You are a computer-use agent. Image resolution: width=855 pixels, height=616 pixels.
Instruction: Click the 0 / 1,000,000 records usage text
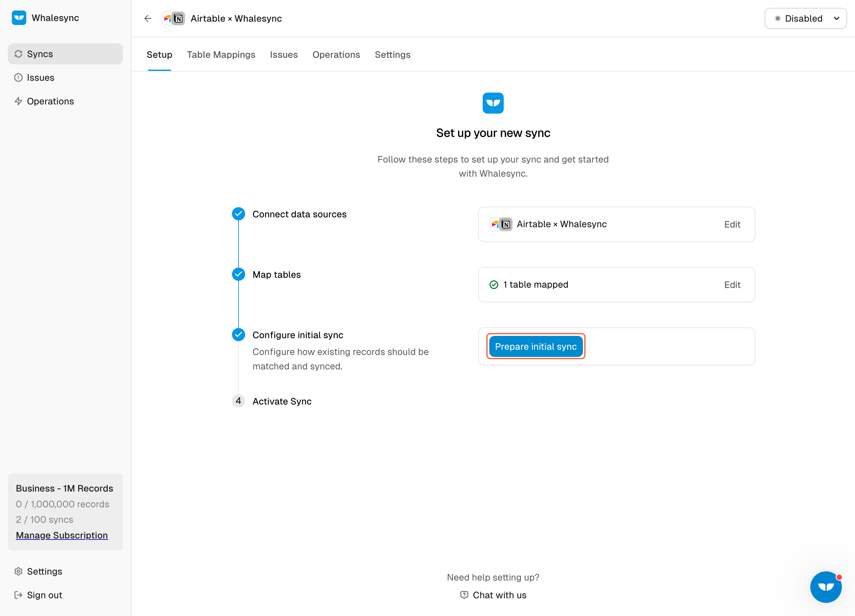(62, 504)
